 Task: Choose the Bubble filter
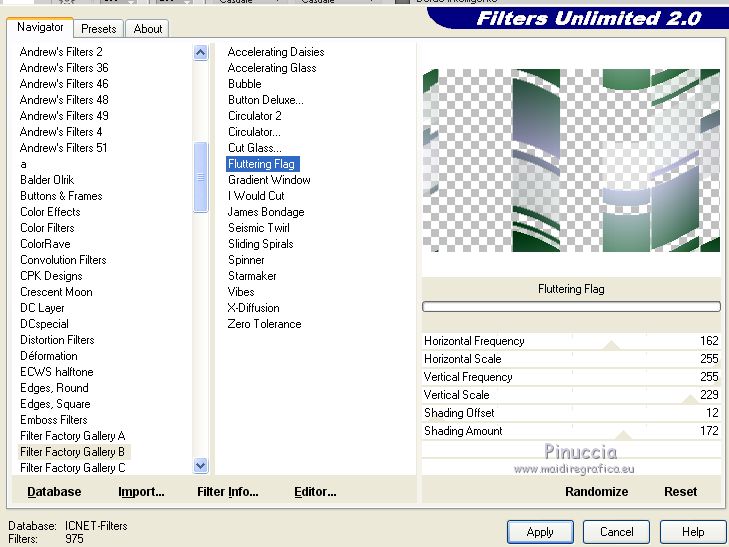tap(245, 84)
